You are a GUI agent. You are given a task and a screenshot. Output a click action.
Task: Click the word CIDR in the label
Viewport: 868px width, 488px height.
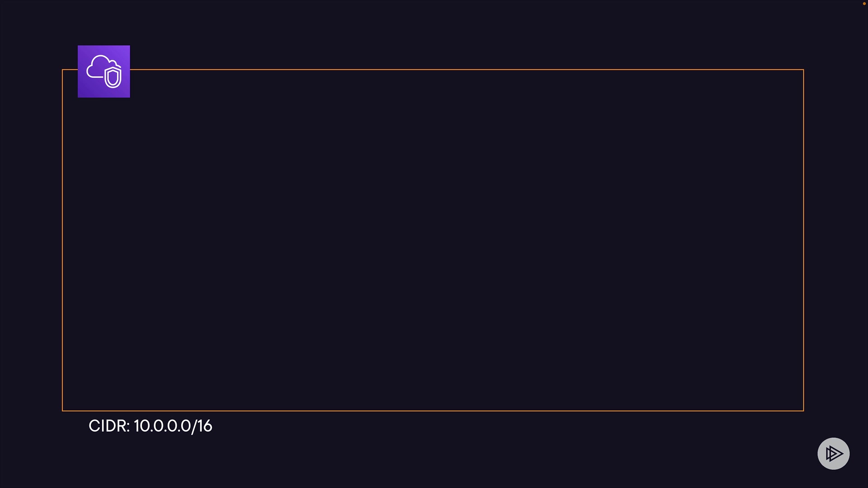pyautogui.click(x=108, y=426)
